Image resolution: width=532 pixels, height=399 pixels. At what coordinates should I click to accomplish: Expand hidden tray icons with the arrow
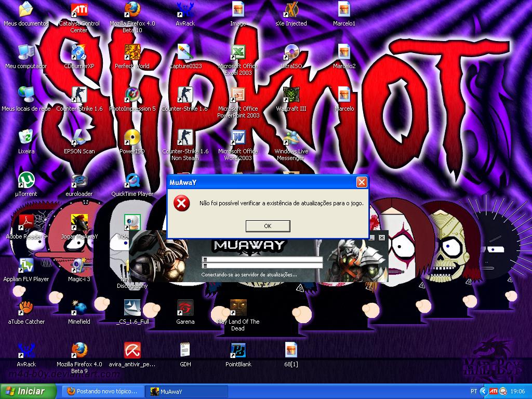(x=484, y=391)
